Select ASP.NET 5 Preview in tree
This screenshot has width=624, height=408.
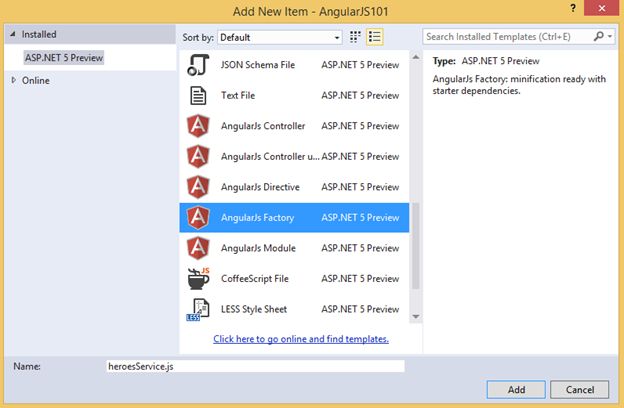[x=64, y=58]
